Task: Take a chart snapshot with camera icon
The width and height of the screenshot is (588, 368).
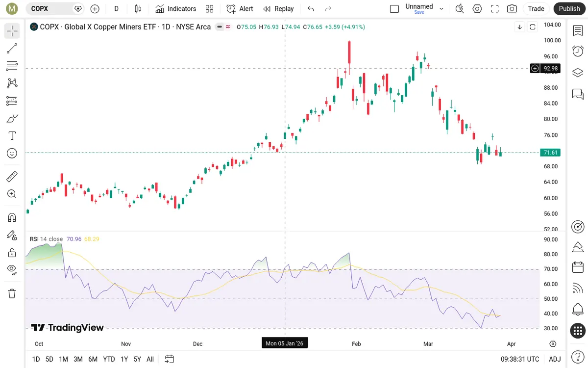Action: point(512,8)
